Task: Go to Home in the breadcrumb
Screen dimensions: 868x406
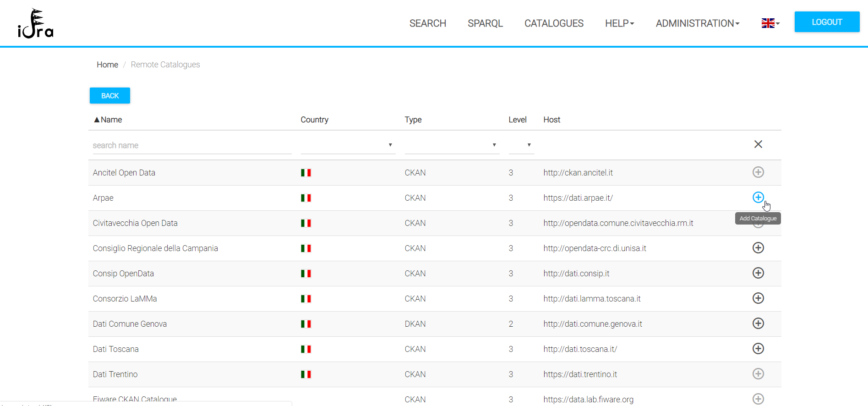Action: click(108, 65)
